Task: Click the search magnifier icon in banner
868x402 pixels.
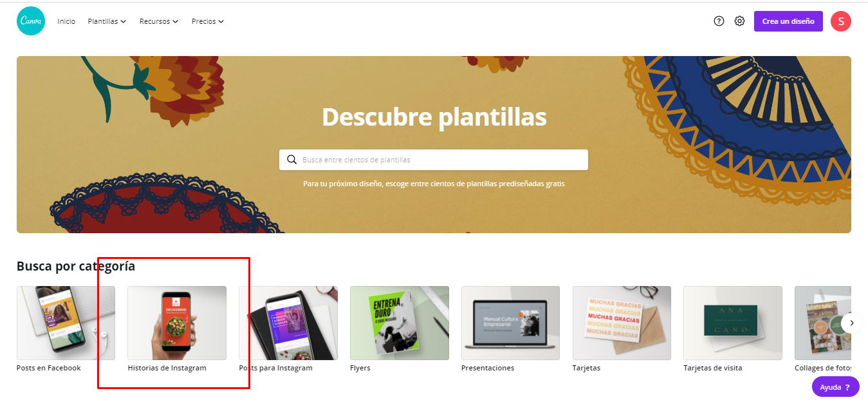Action: point(292,160)
